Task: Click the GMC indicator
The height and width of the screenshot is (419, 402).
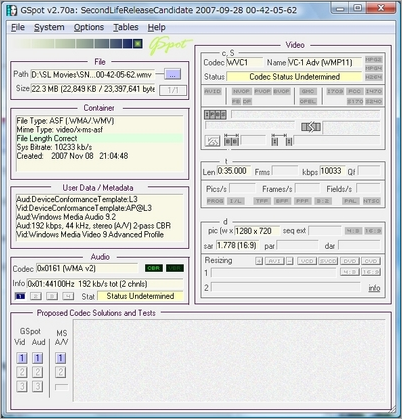Action: 308,91
